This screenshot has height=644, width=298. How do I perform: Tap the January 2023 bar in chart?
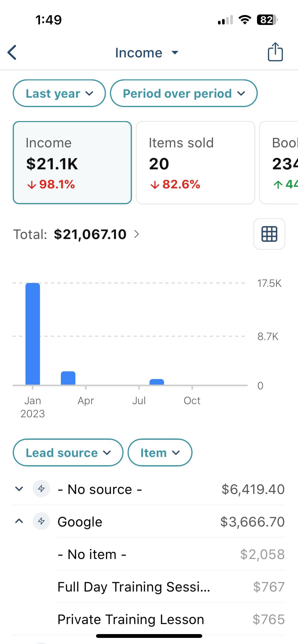click(33, 334)
